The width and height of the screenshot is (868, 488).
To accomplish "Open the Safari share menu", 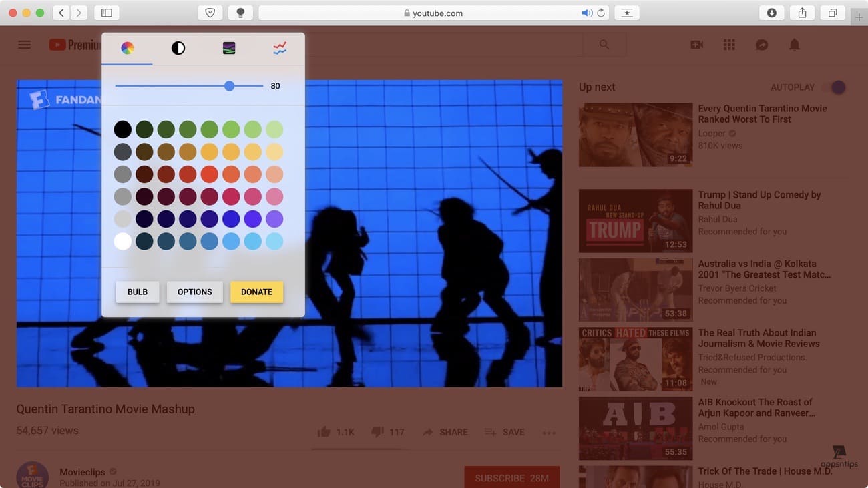I will 803,13.
